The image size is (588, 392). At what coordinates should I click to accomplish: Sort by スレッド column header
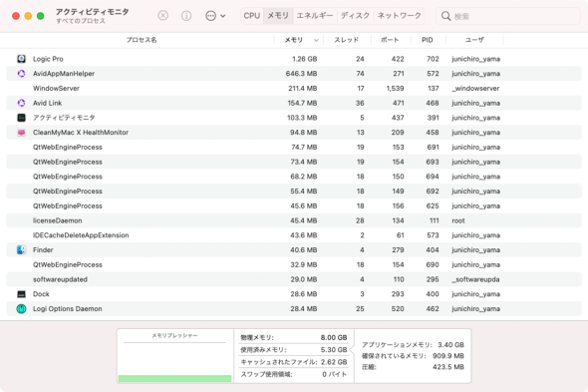tap(346, 40)
